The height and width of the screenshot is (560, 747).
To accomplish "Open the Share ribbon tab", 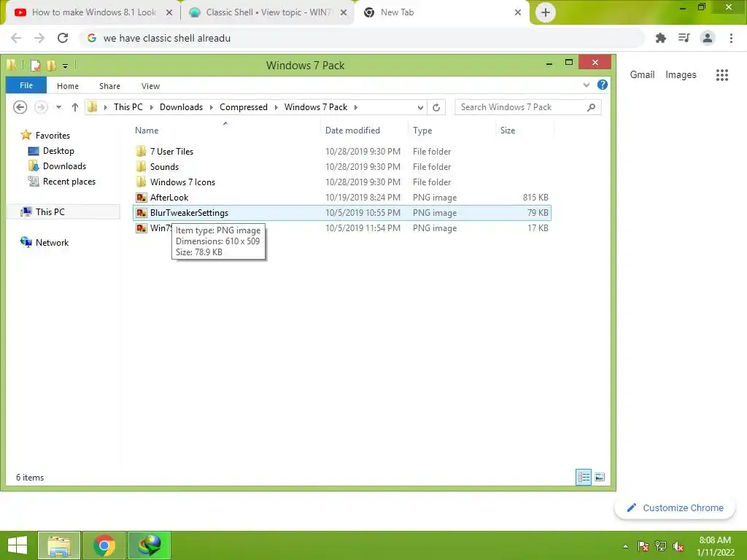I will [109, 86].
